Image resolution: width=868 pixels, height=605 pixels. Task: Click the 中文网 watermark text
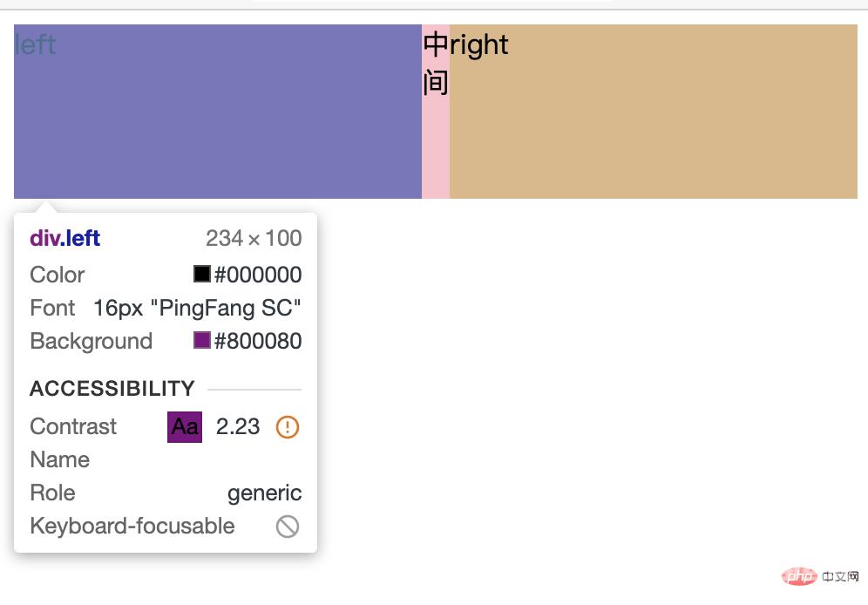tap(840, 577)
